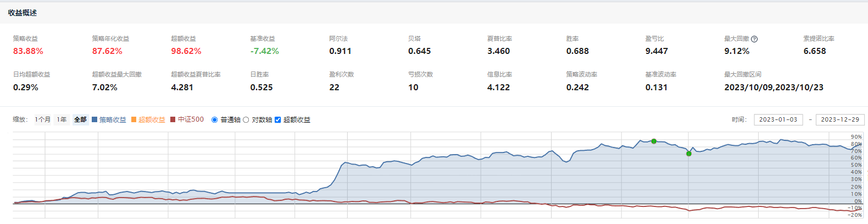Click the 最大回撤区间 date range value

pos(774,88)
